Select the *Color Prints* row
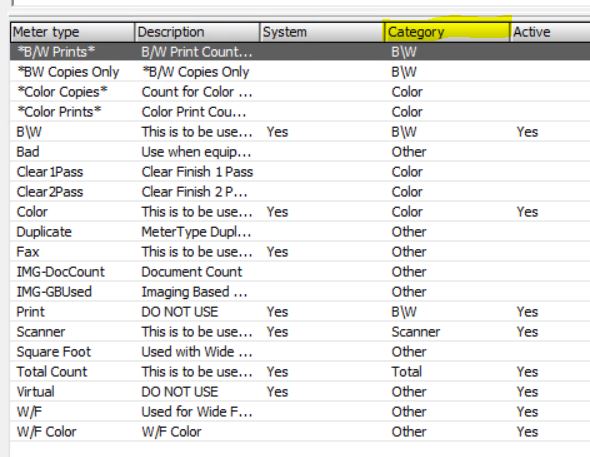Viewport: 590px width, 457px height. pos(300,112)
